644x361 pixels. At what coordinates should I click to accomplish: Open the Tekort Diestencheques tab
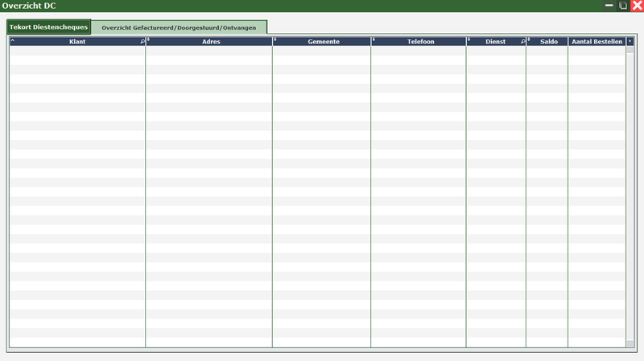click(48, 27)
